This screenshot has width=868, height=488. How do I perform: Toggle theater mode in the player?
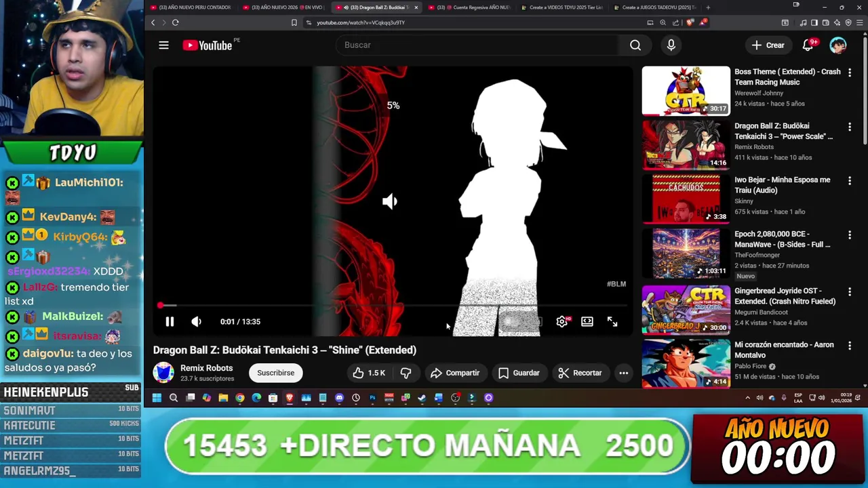click(x=587, y=322)
